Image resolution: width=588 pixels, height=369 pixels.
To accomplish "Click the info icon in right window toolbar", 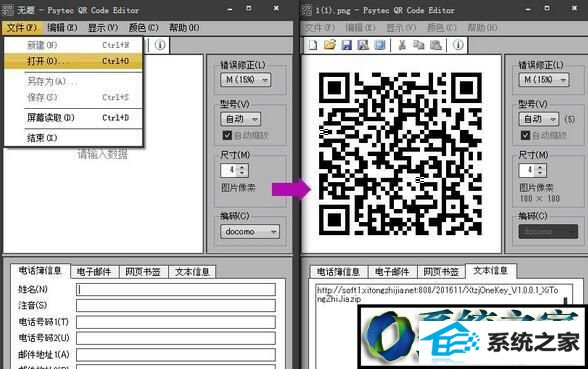I will pos(458,45).
